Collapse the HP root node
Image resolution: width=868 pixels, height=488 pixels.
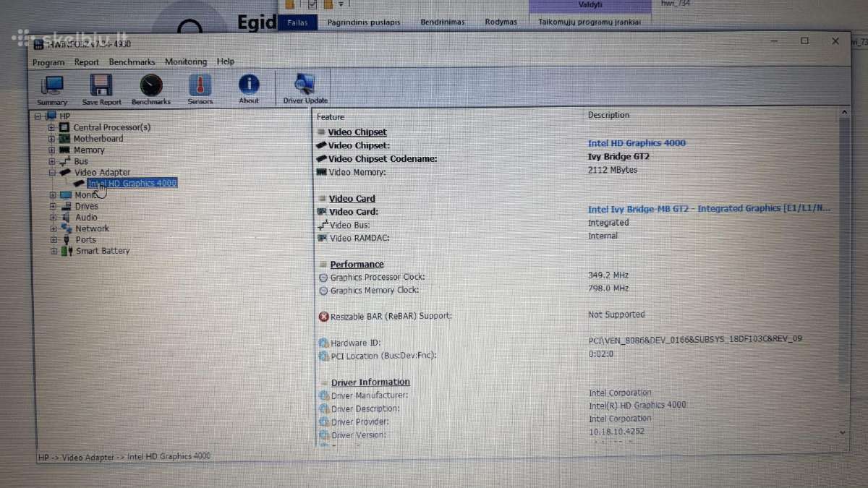point(38,116)
